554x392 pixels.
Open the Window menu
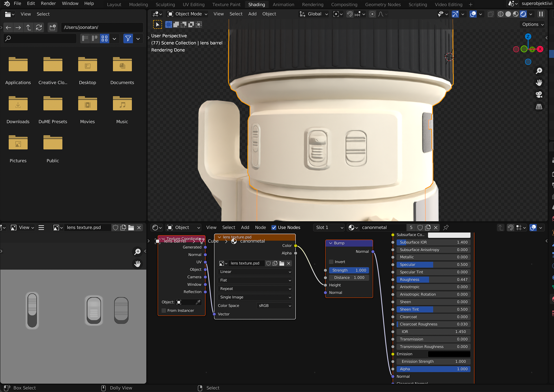click(70, 3)
